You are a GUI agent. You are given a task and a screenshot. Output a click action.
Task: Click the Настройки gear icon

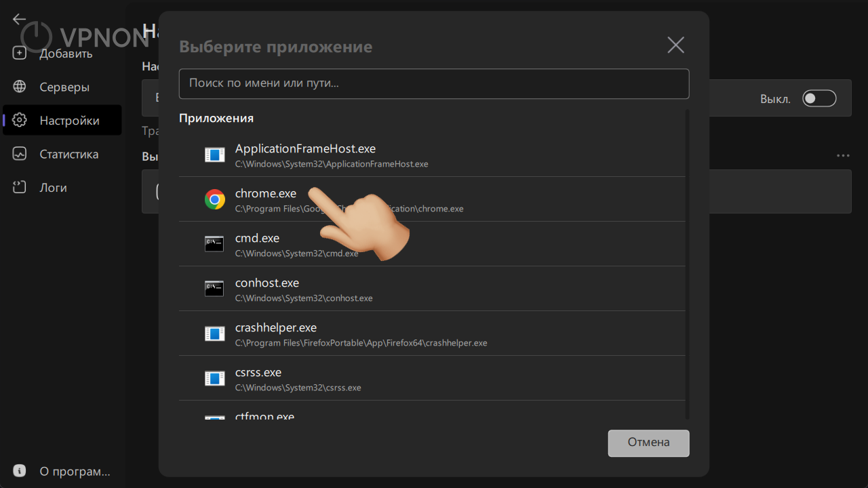point(20,120)
